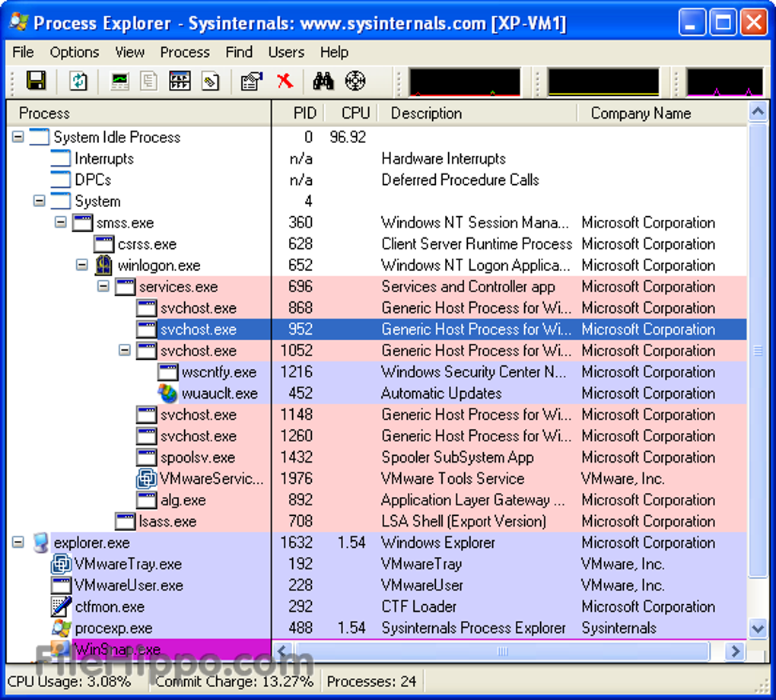This screenshot has width=776, height=700.
Task: Open the Options menu
Action: [x=74, y=52]
